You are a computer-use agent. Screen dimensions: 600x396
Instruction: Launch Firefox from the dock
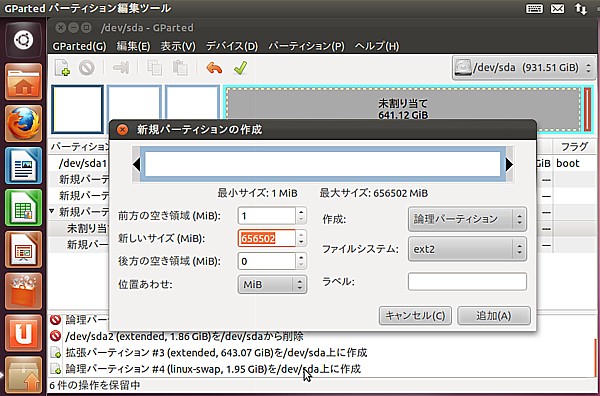(23, 124)
